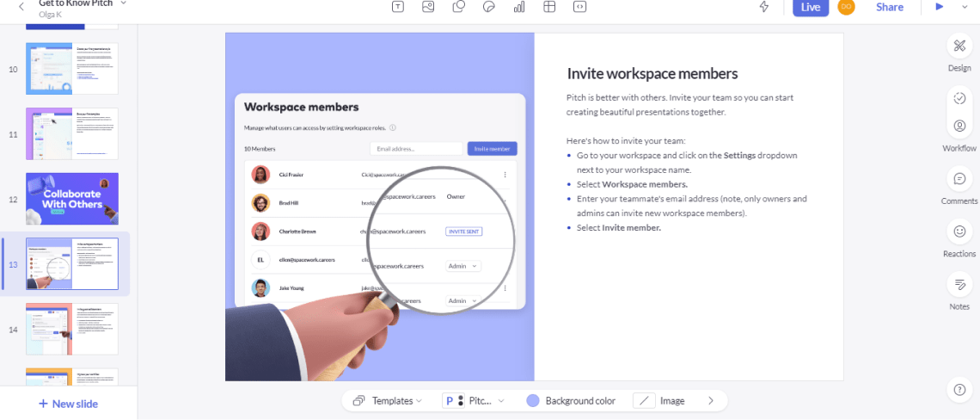Click the workflow status checkmark icon

[x=959, y=98]
